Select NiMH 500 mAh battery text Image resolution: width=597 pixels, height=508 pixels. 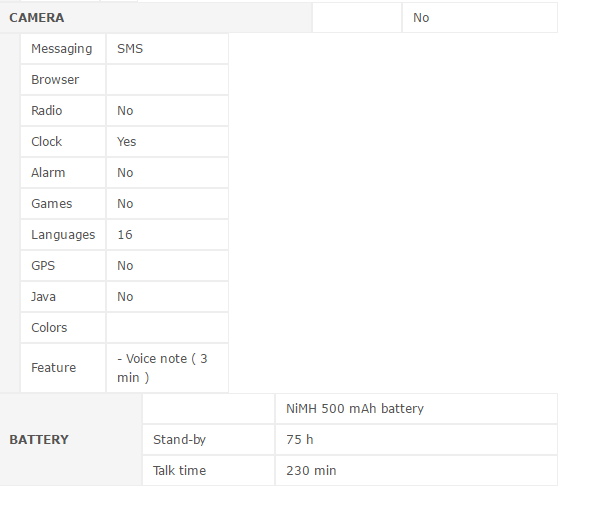[x=355, y=409]
